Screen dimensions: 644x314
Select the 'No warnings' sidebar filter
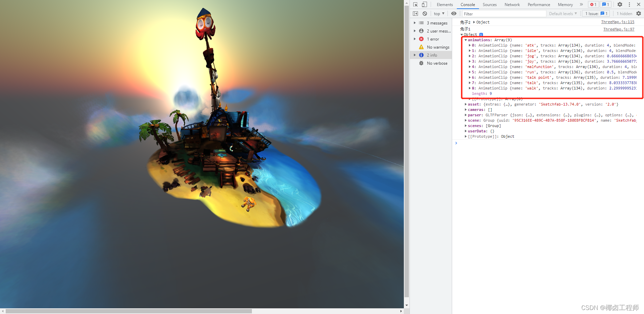pyautogui.click(x=431, y=47)
